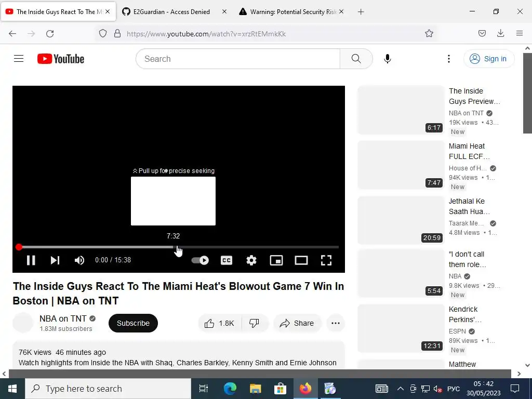Toggle the autoplay switch
532x399 pixels.
tap(200, 260)
